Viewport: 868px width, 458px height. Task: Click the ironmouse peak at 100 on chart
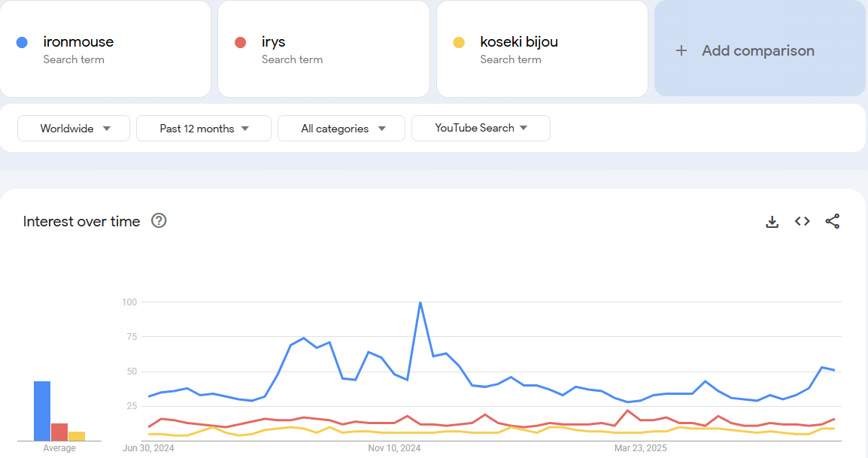tap(420, 302)
